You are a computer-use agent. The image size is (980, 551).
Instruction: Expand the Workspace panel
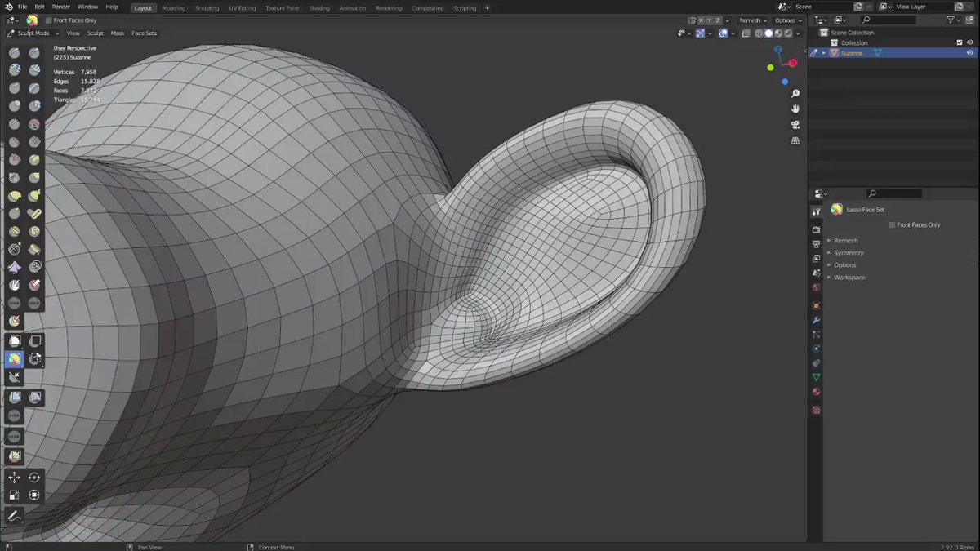pos(849,278)
